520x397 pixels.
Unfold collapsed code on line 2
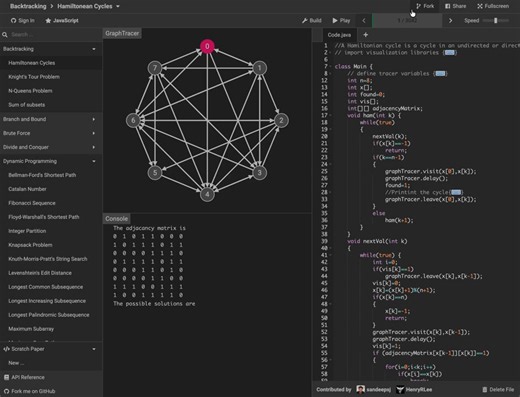449,52
